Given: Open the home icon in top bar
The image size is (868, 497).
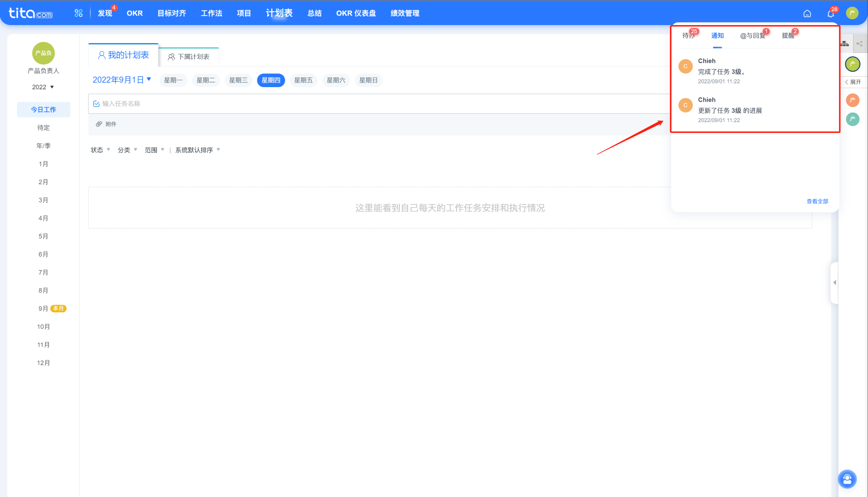Looking at the screenshot, I should pos(807,13).
